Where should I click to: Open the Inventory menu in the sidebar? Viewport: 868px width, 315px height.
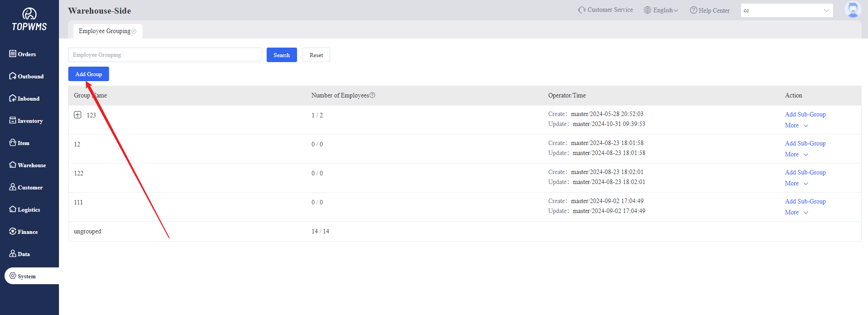26,121
